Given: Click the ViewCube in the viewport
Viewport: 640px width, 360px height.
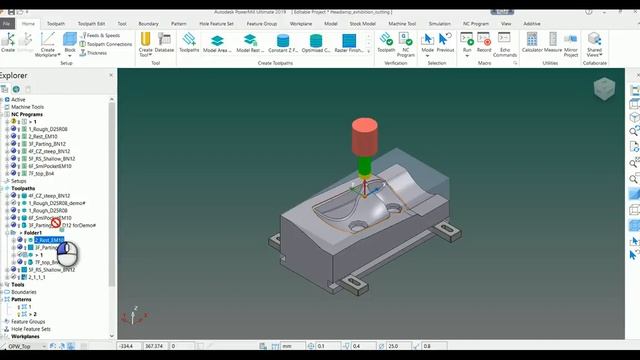Looking at the screenshot, I should tap(604, 88).
